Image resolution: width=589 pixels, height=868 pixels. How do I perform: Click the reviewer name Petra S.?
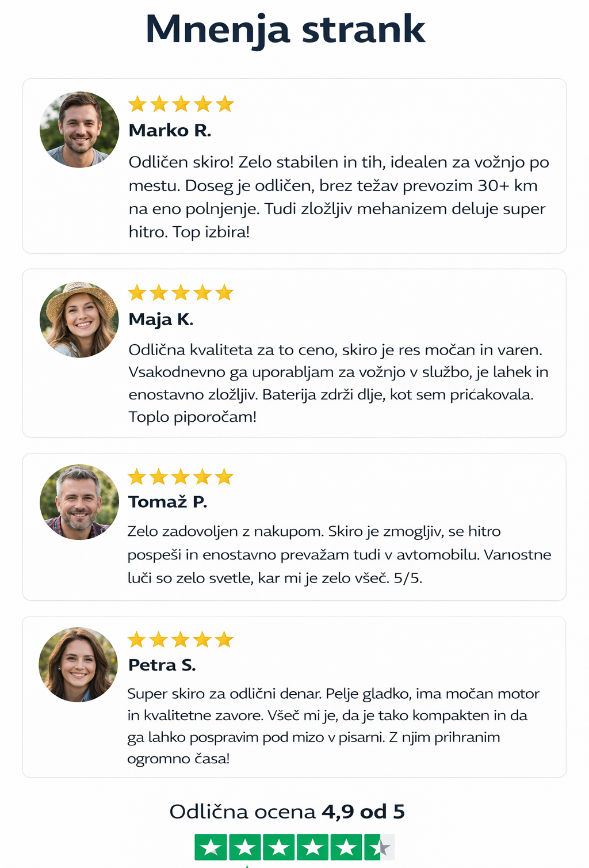[x=162, y=665]
